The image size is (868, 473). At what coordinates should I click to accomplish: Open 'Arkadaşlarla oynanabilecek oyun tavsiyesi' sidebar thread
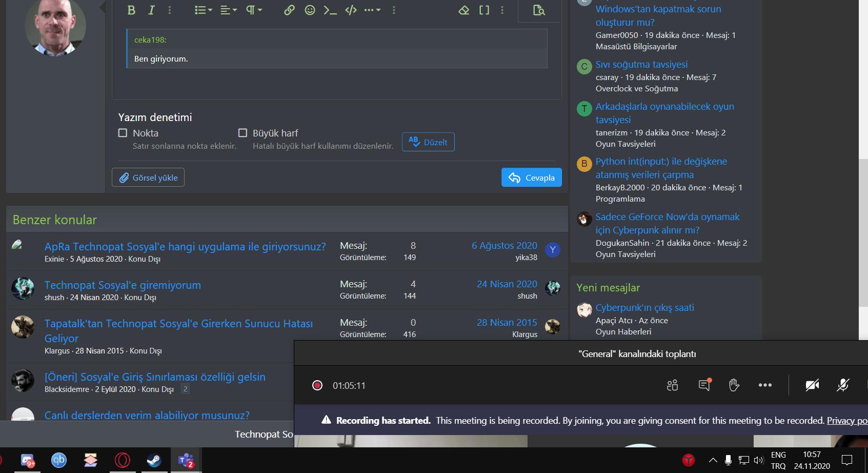click(665, 113)
